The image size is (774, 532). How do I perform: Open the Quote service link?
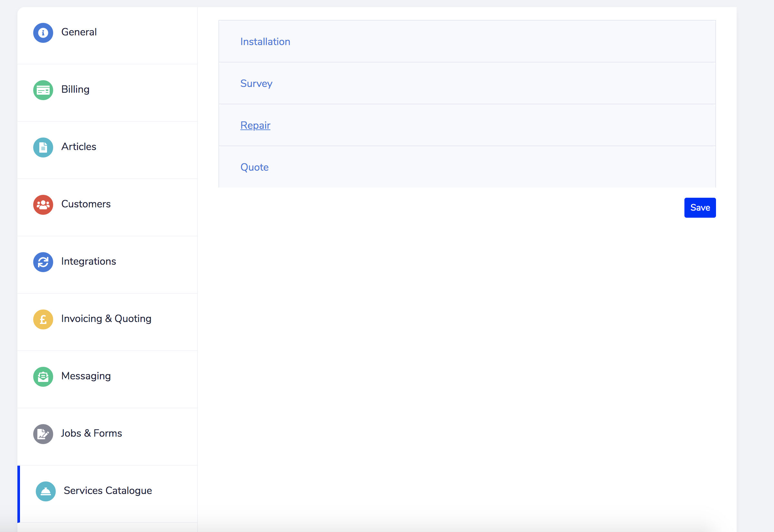point(255,167)
